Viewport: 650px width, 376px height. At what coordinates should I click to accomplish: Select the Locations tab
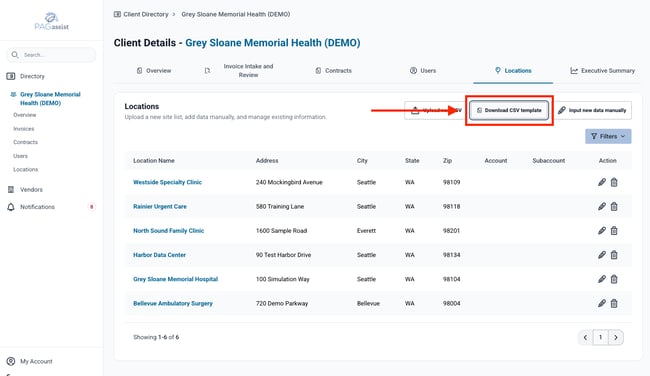tap(513, 70)
